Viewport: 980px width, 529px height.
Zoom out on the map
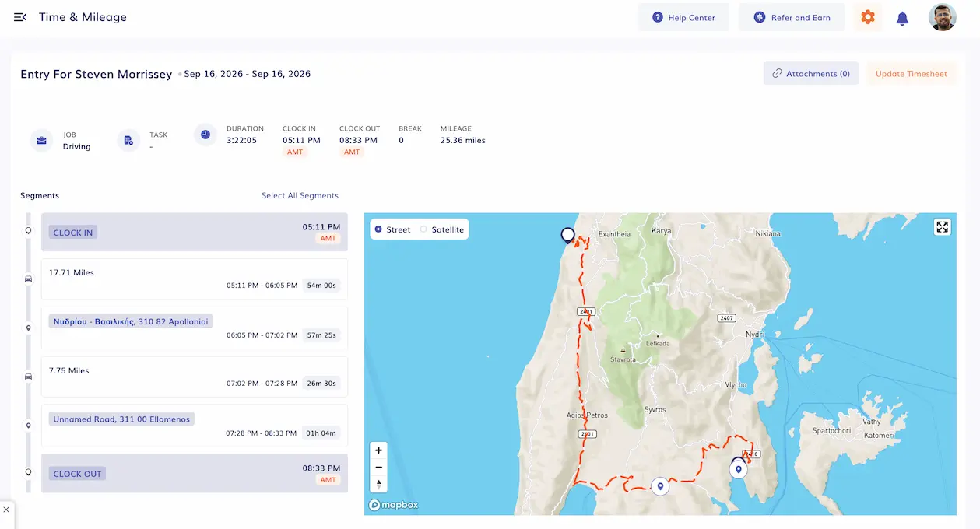pyautogui.click(x=378, y=468)
